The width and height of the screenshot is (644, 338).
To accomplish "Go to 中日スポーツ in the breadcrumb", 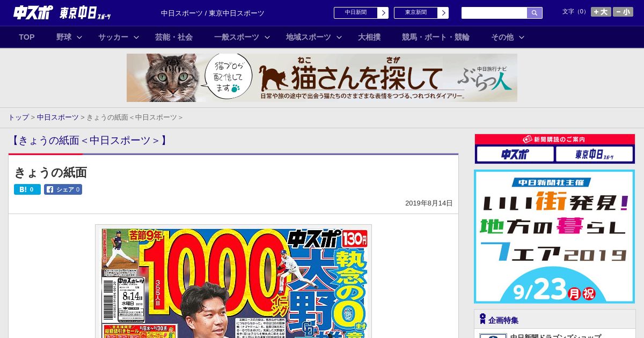I will [x=58, y=117].
